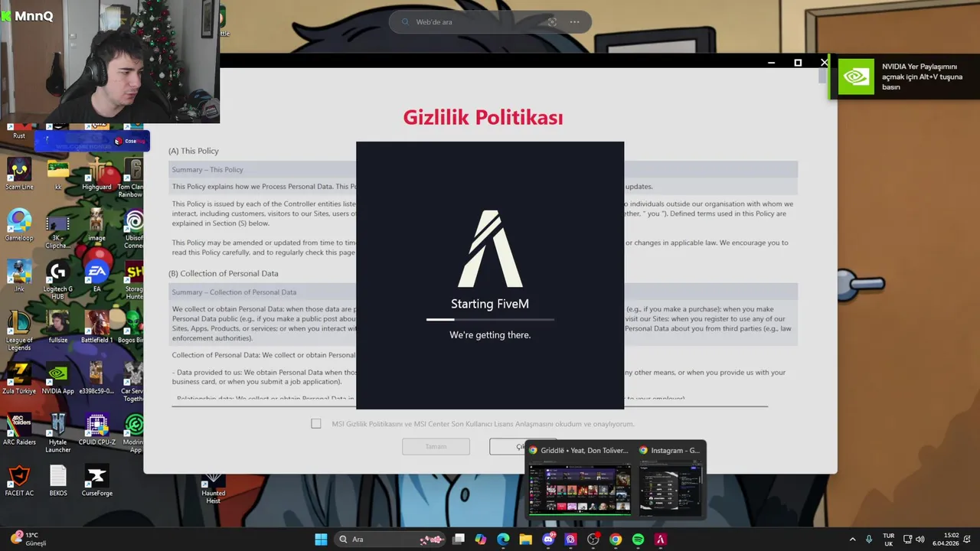Screen dimensions: 980x551
Task: Launch the Scam Line desktop shortcut
Action: (19, 175)
